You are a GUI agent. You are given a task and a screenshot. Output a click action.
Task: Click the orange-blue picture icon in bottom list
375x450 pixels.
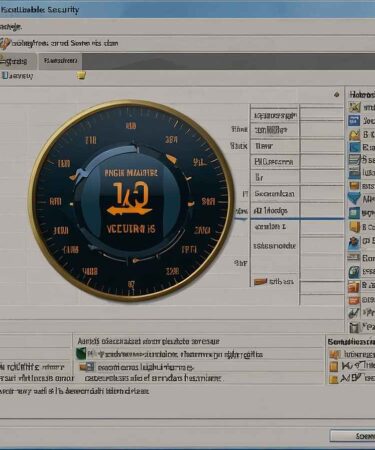coord(87,367)
